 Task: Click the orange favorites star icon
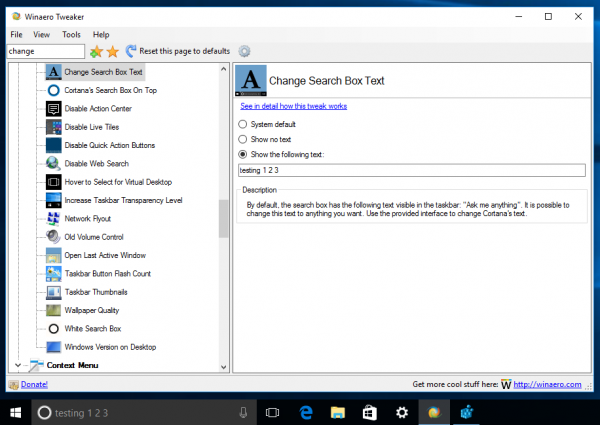pos(113,51)
